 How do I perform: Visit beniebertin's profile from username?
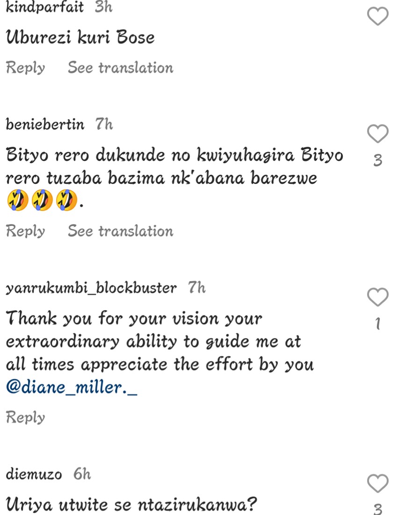coord(45,125)
